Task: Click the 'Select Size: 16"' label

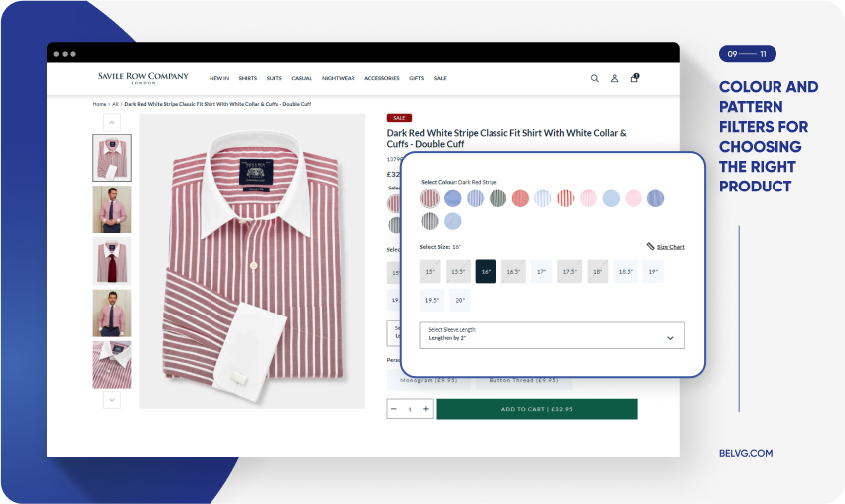Action: [x=440, y=247]
